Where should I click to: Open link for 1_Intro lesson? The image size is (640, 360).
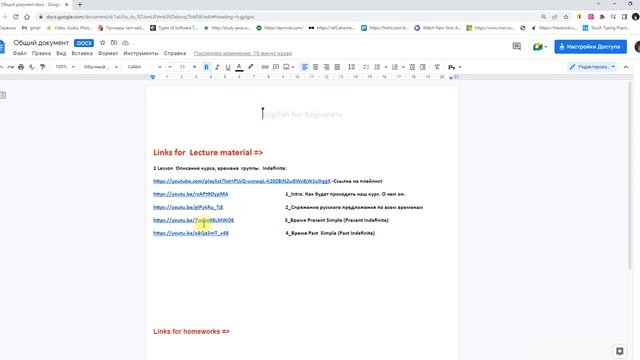[x=191, y=194]
